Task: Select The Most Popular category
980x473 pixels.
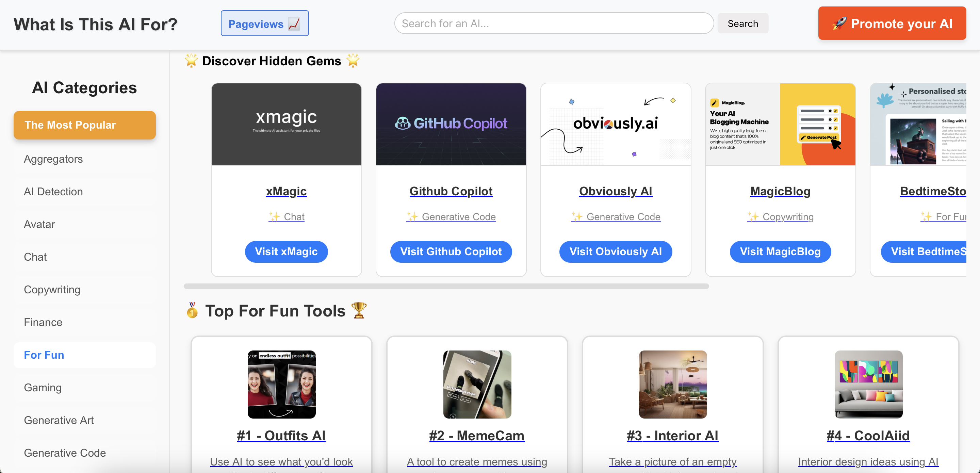Action: click(84, 125)
